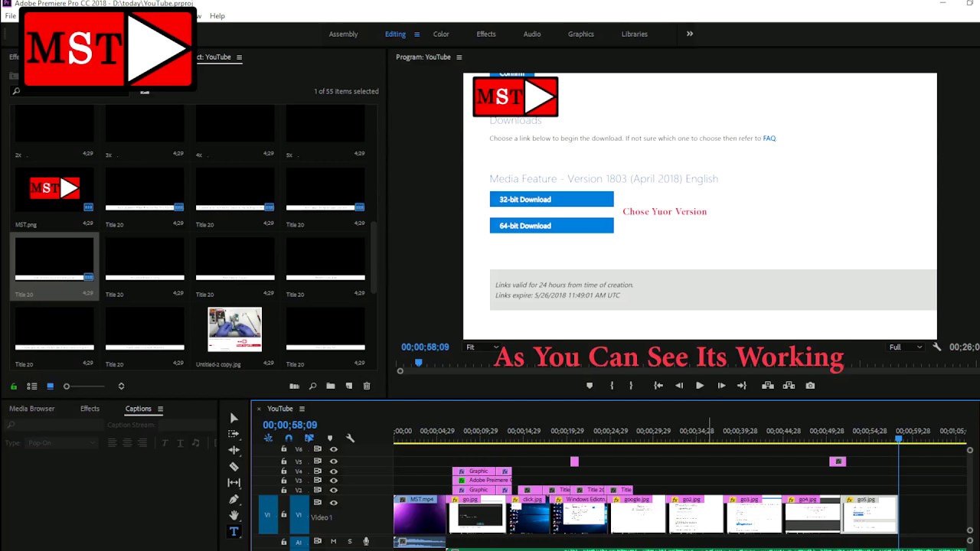Open Editing workspace menu
The height and width of the screenshot is (551, 980).
(417, 34)
